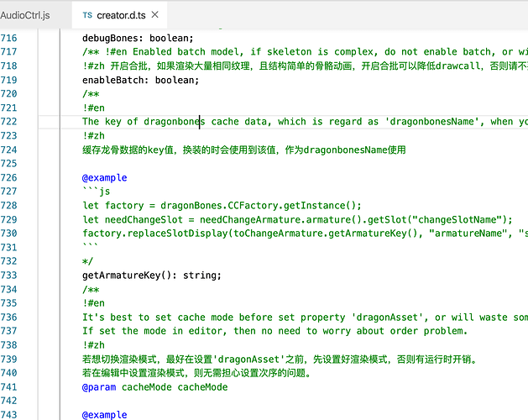Click 'If set the mode in editor' comment
Viewport: 528px width, 420px height.
pyautogui.click(x=274, y=331)
